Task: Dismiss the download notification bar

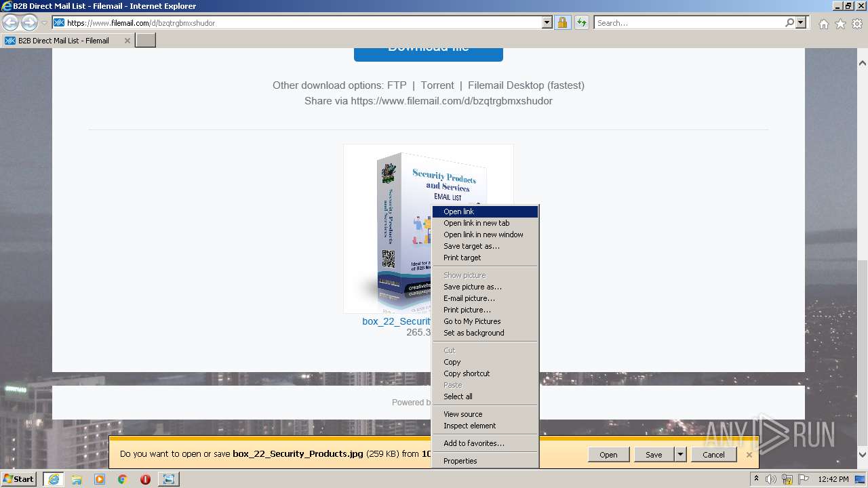Action: pos(749,455)
